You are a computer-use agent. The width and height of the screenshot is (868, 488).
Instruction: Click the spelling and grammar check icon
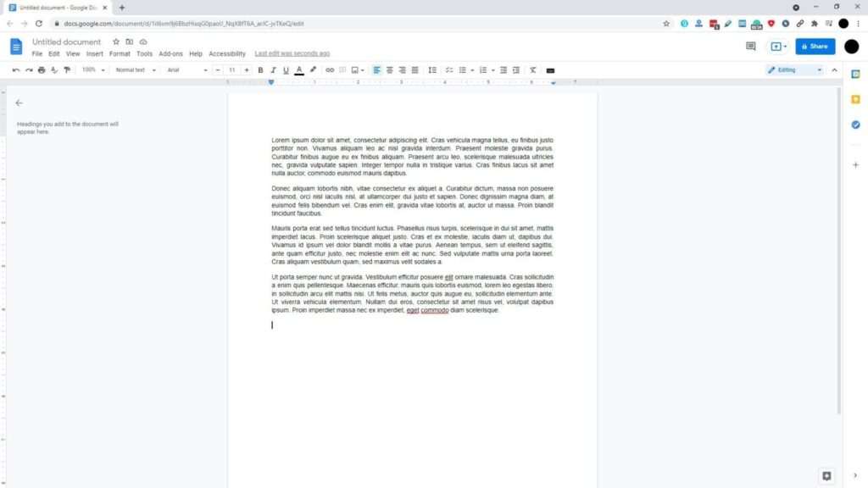[54, 70]
